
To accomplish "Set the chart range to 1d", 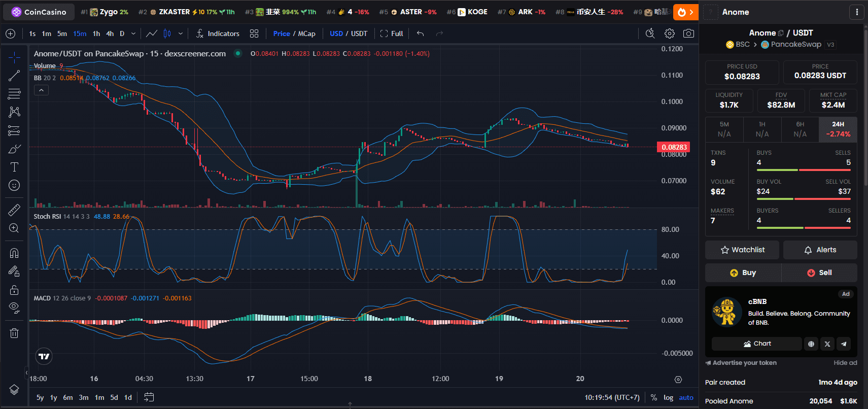I will tap(128, 397).
